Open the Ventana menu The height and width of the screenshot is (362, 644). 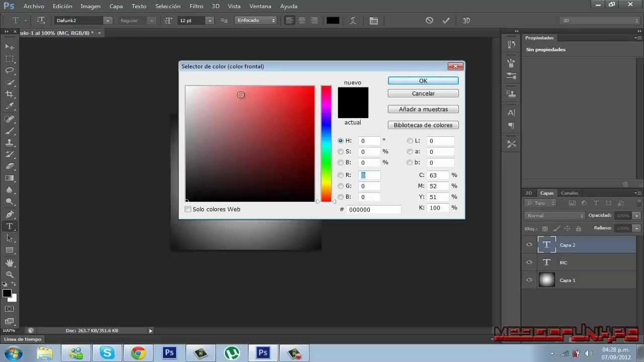pos(260,6)
